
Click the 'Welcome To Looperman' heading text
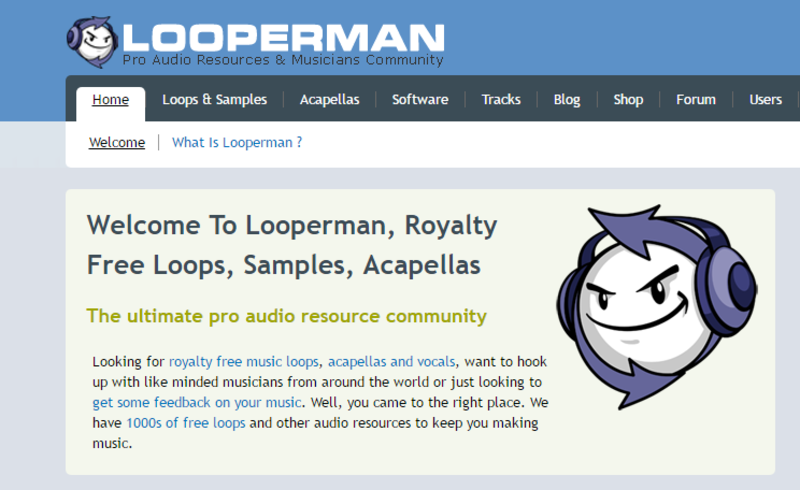pyautogui.click(x=292, y=245)
